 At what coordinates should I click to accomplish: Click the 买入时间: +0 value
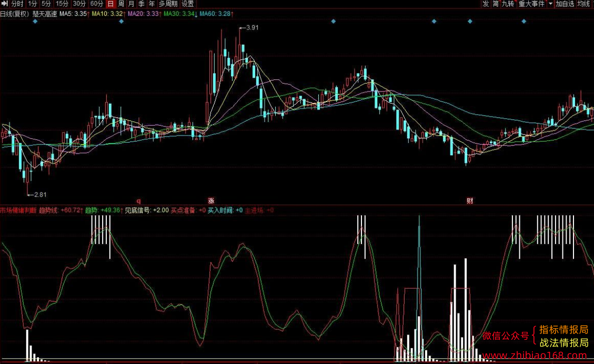[225, 210]
